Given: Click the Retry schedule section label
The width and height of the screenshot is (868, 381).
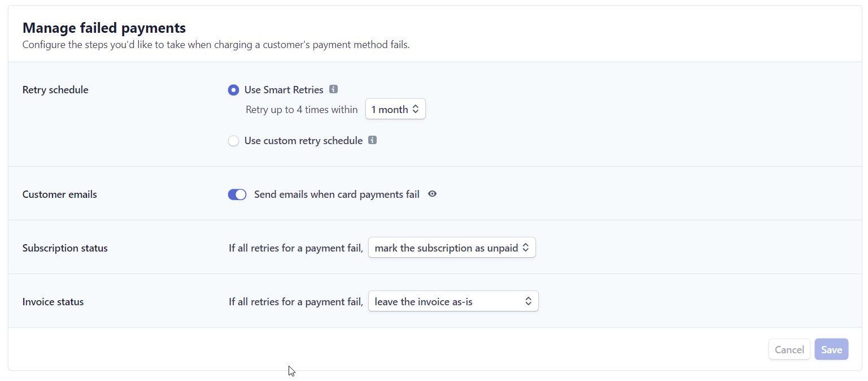Looking at the screenshot, I should click(55, 89).
